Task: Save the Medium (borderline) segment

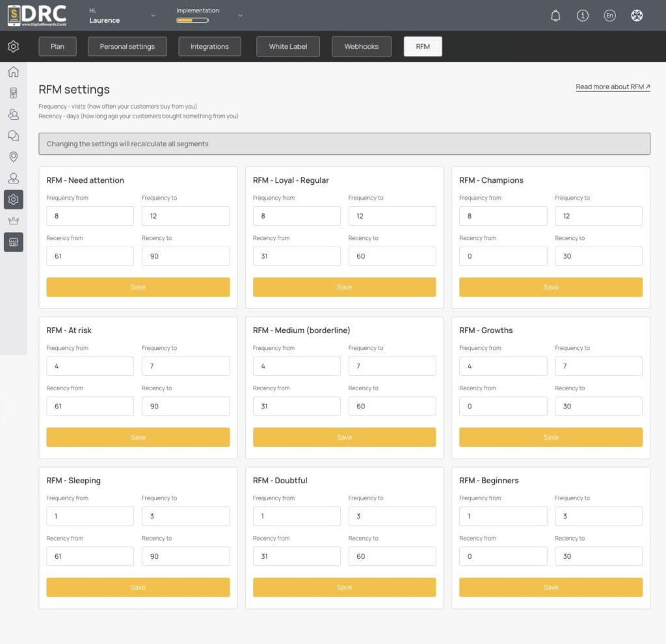Action: point(345,437)
